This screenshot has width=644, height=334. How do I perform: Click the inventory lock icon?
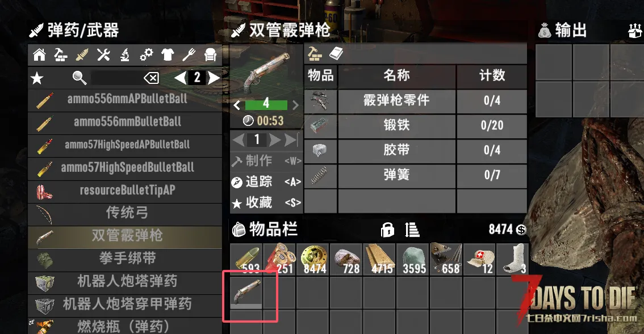point(387,230)
